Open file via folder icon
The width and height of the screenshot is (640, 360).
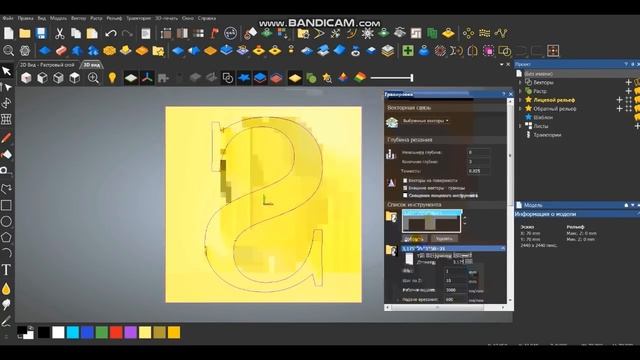[24, 33]
